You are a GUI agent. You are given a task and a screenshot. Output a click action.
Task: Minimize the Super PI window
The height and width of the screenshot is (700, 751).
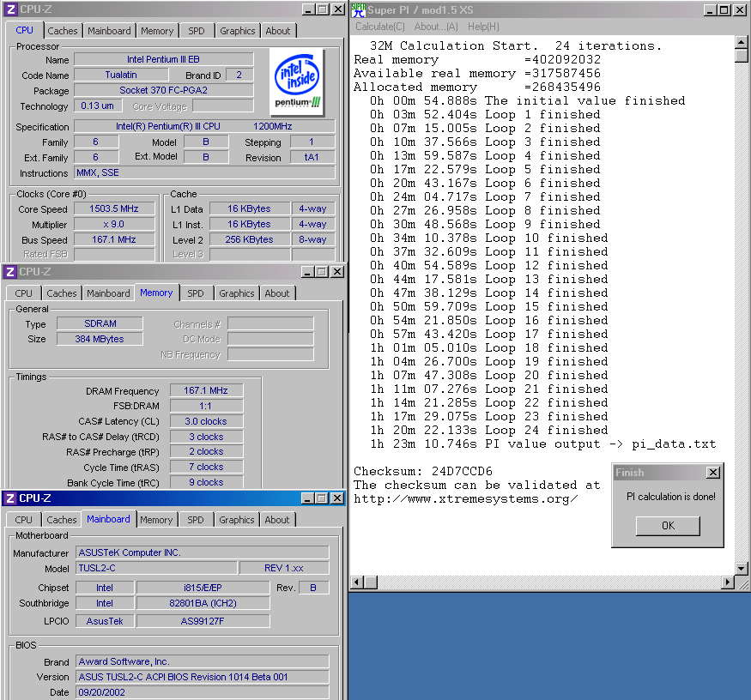(x=711, y=9)
